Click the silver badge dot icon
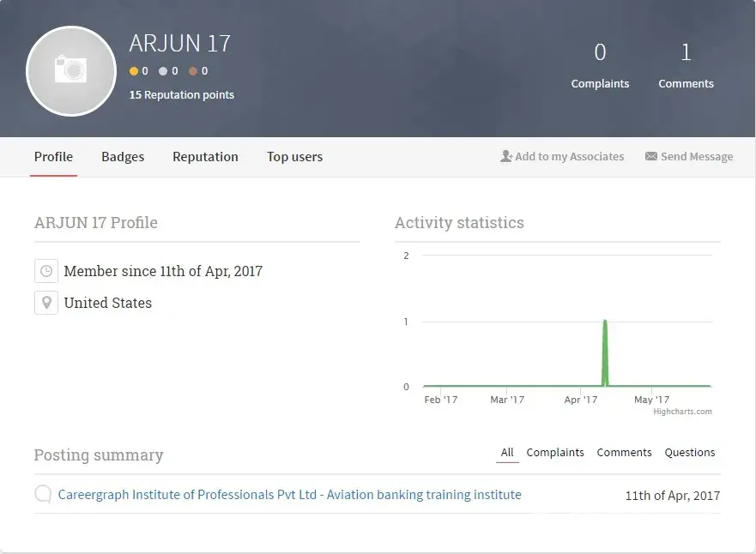 tap(163, 71)
